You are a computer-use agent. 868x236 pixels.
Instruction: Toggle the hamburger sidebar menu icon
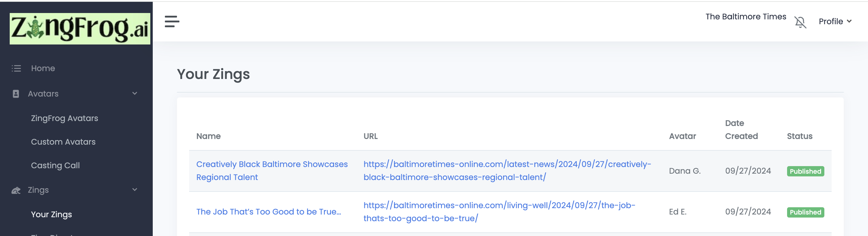point(172,21)
